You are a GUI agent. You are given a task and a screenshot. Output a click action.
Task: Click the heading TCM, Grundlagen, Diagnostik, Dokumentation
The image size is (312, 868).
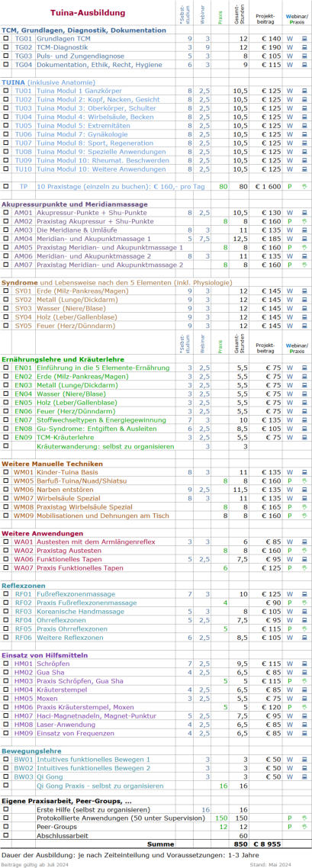pos(84,30)
